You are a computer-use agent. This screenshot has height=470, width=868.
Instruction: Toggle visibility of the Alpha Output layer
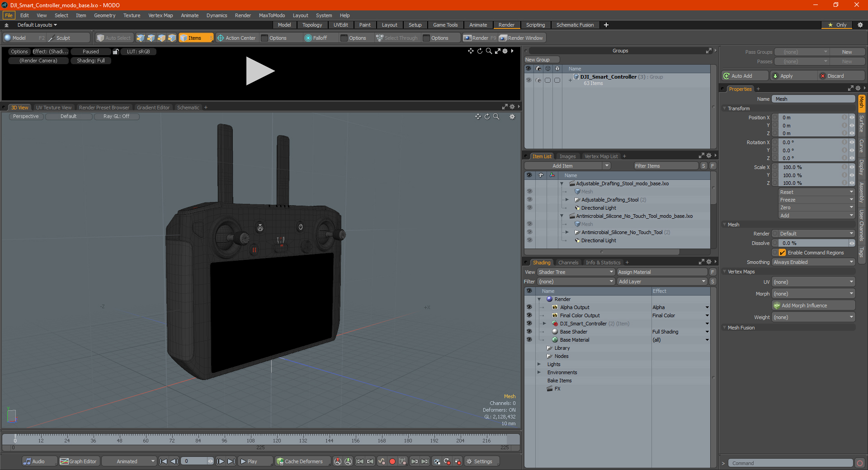coord(529,307)
